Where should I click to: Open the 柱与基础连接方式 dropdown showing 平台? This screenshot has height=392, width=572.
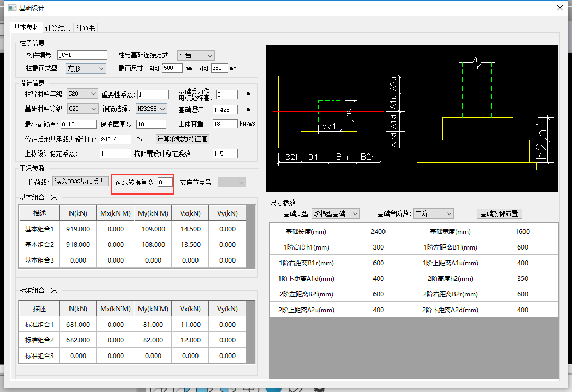(195, 55)
